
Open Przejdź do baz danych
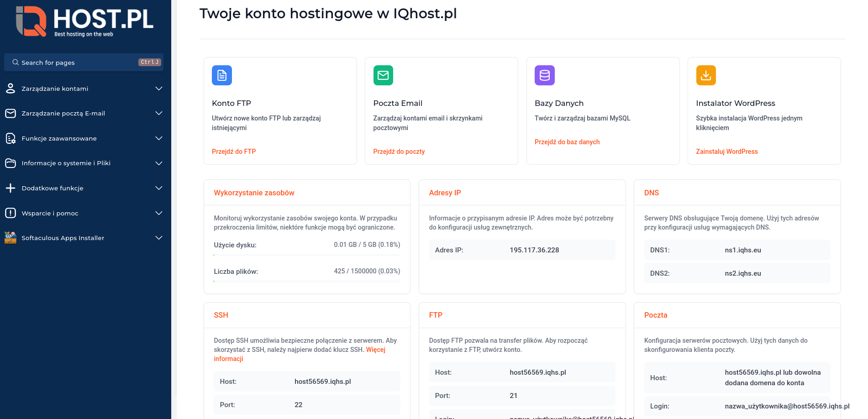[x=567, y=142]
